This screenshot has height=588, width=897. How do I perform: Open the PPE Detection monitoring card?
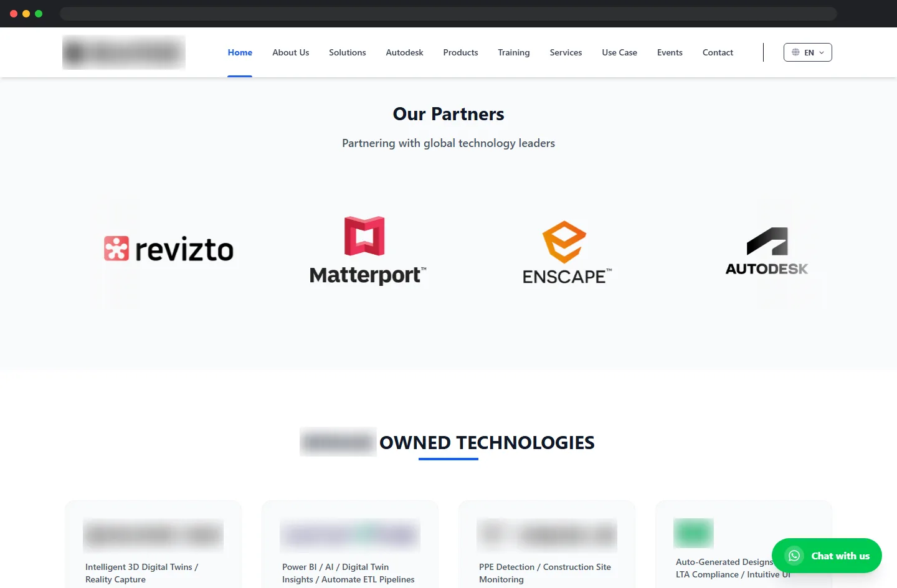click(x=547, y=544)
